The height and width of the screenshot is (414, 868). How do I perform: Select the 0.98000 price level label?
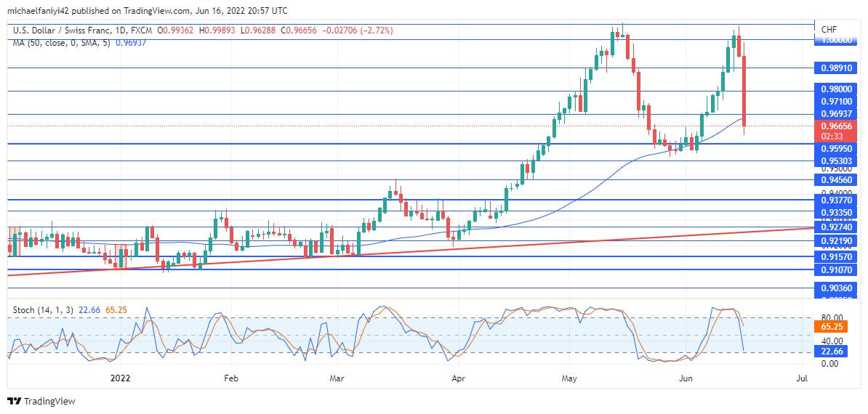tap(837, 89)
